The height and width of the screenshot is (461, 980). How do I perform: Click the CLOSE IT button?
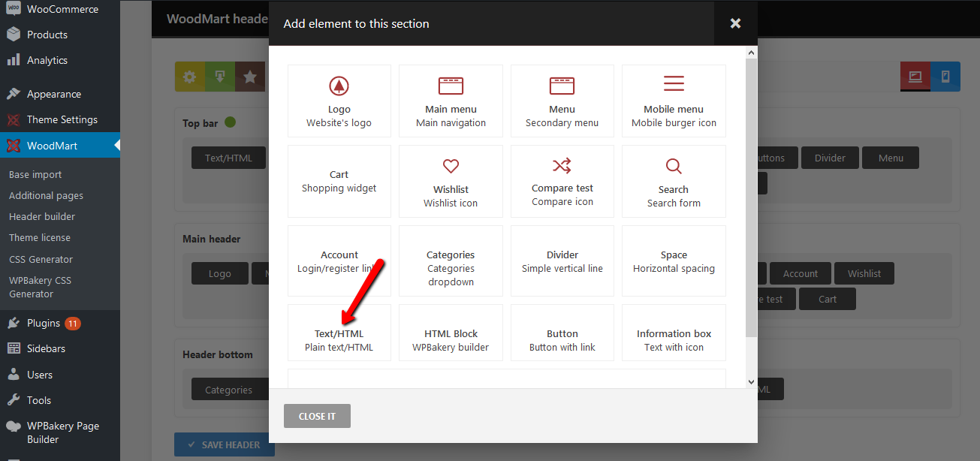pos(317,416)
